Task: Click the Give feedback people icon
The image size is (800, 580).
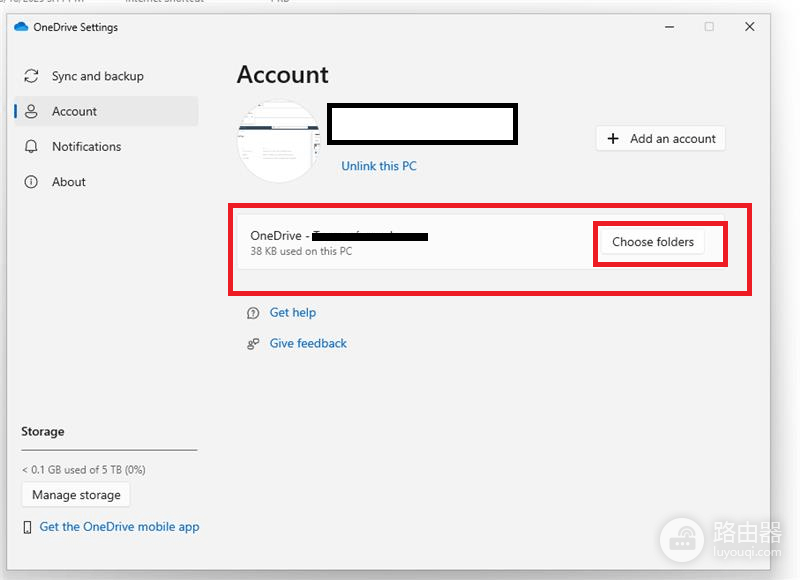Action: pyautogui.click(x=253, y=344)
